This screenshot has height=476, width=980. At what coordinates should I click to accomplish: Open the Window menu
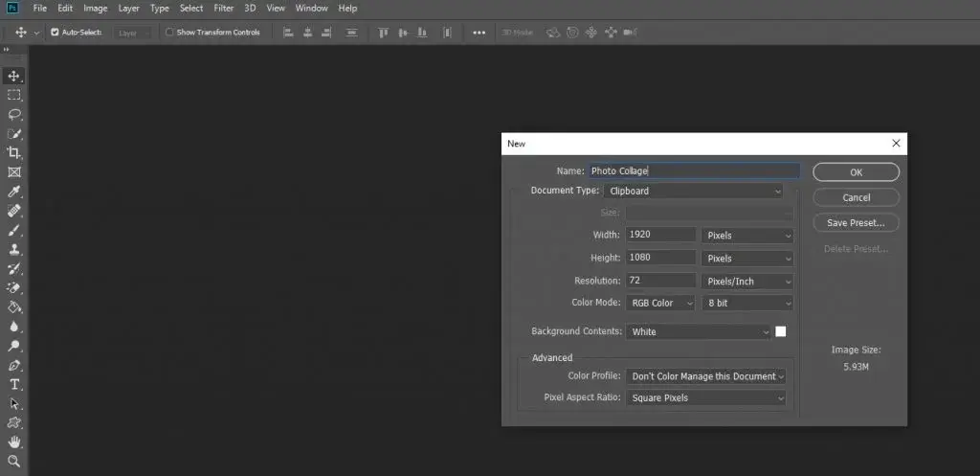point(311,8)
